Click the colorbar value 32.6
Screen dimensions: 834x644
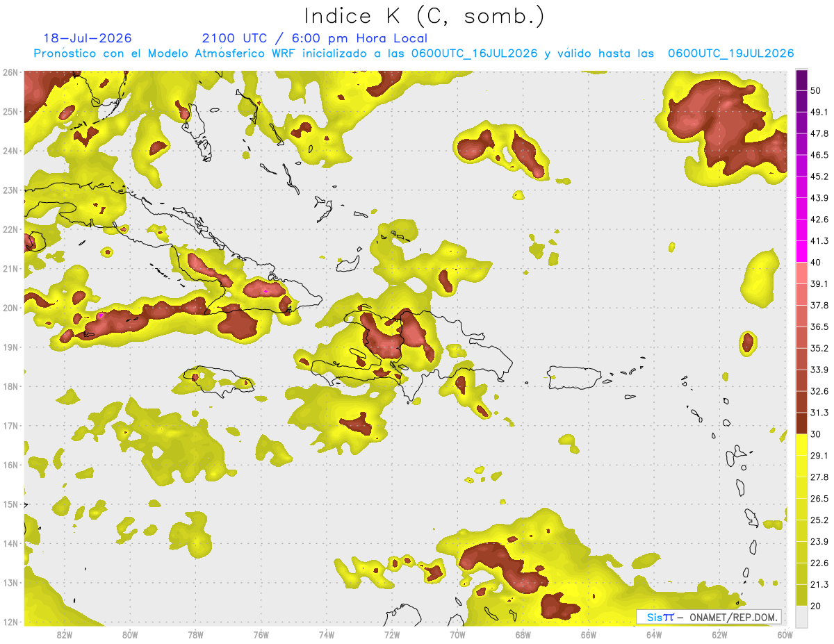(x=819, y=391)
